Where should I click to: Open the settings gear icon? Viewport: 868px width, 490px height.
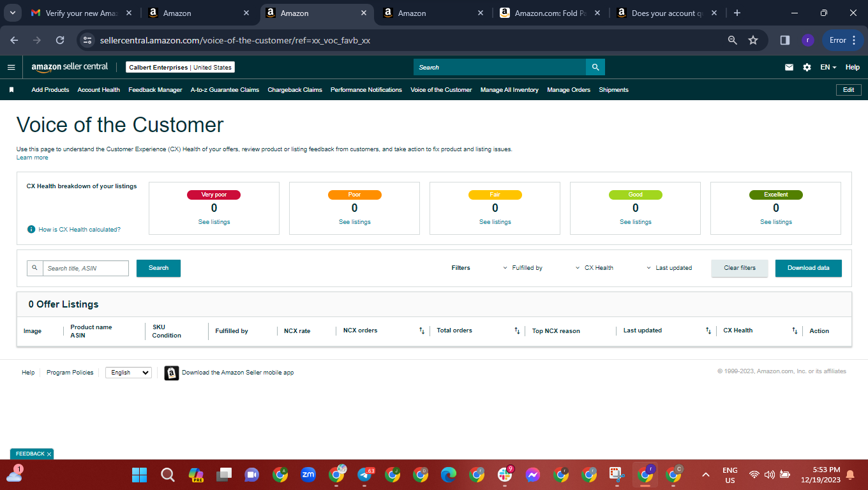[x=807, y=67]
